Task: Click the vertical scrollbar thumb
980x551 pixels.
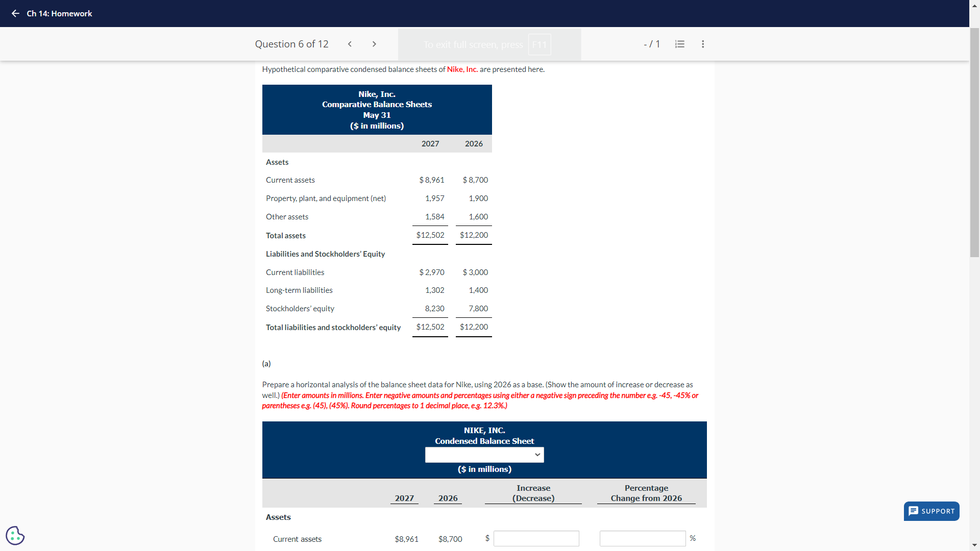Action: [x=974, y=143]
